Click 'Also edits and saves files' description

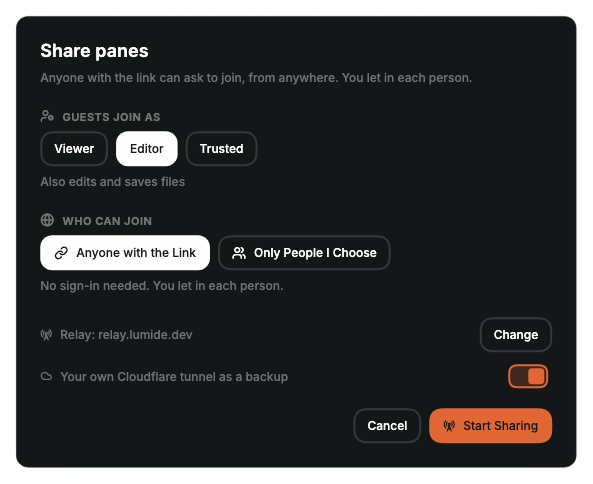click(113, 182)
